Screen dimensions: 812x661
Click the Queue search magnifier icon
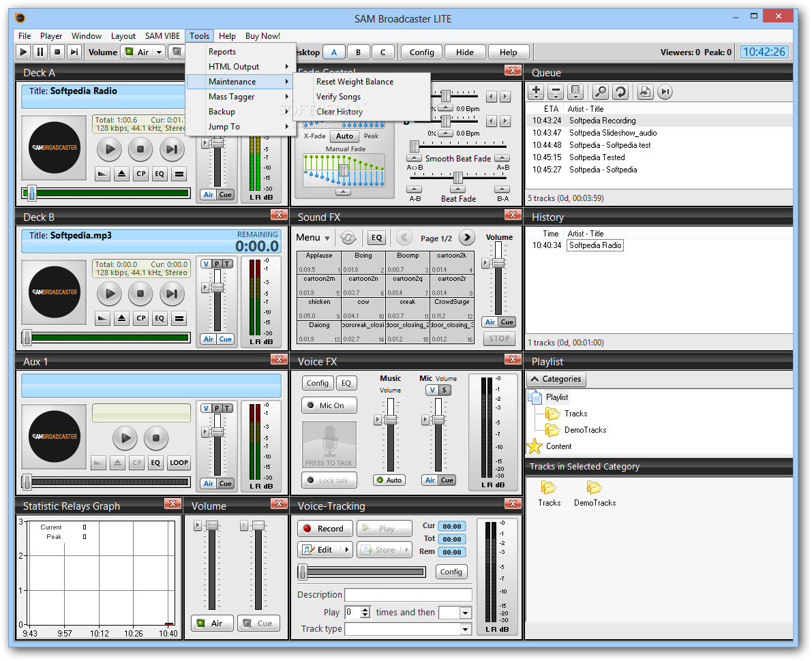(x=600, y=91)
